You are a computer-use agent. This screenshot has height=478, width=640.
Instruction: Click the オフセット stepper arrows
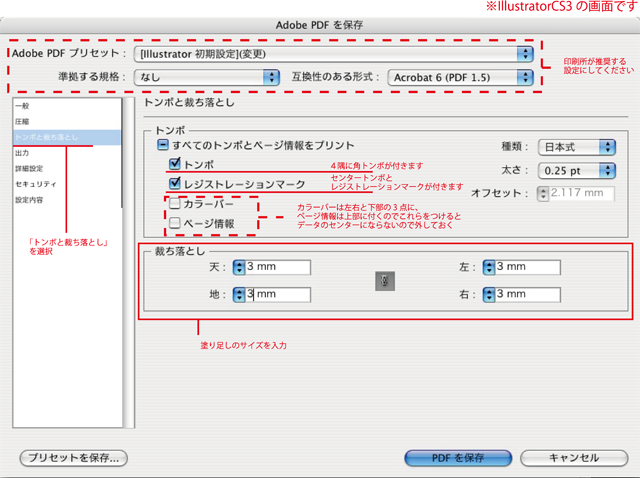(543, 193)
